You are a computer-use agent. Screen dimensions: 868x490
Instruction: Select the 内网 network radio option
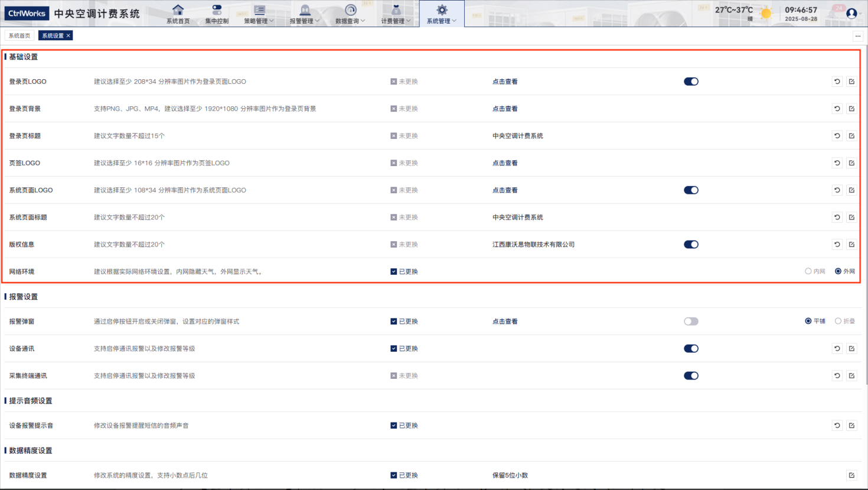pos(808,271)
